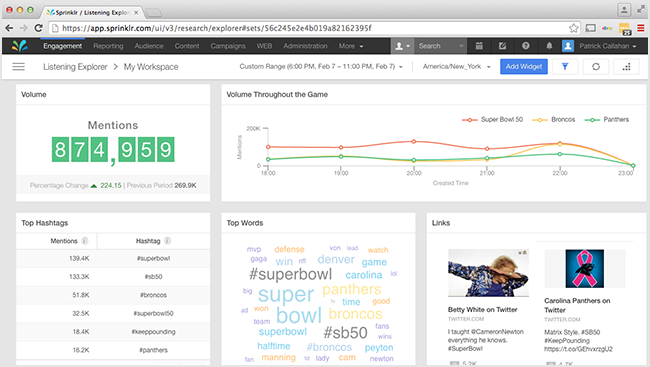
Task: Open Campaigns tab
Action: (x=228, y=46)
